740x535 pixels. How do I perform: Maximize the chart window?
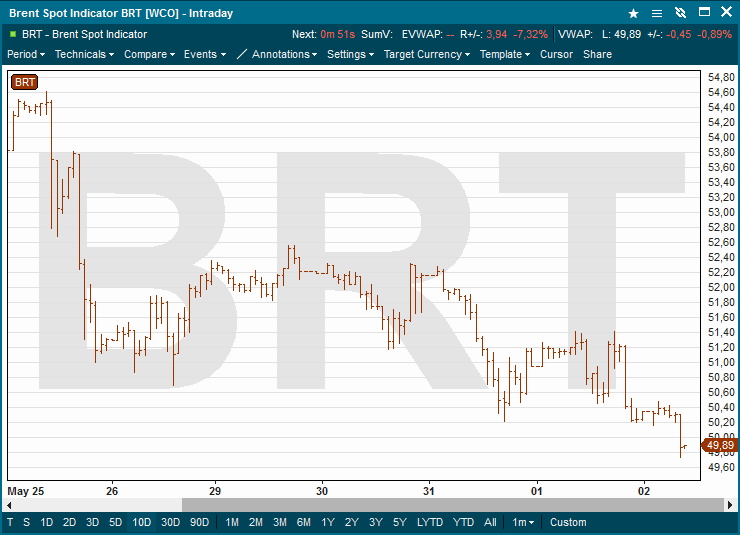click(704, 12)
